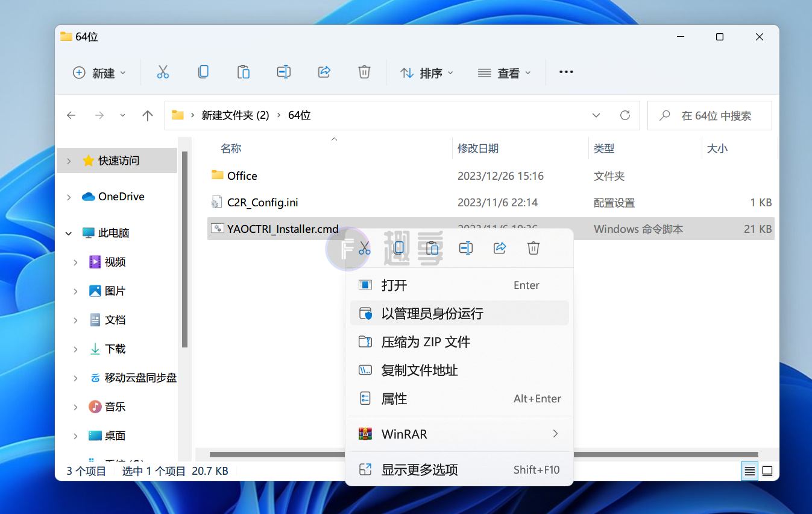The width and height of the screenshot is (812, 514).
Task: Select C2R_Config.ini file
Action: pyautogui.click(x=491, y=203)
